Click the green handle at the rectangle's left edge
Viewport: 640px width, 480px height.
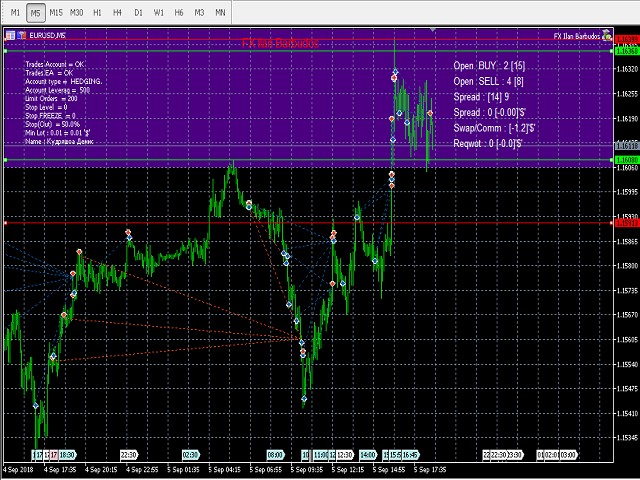click(5, 160)
